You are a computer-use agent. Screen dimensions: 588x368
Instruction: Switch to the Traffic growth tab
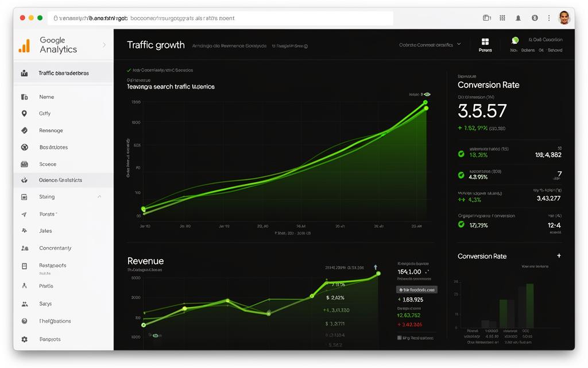156,44
